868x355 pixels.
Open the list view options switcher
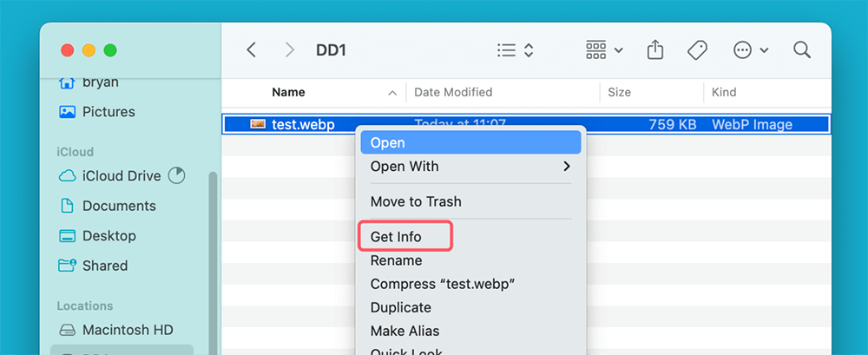(x=515, y=50)
